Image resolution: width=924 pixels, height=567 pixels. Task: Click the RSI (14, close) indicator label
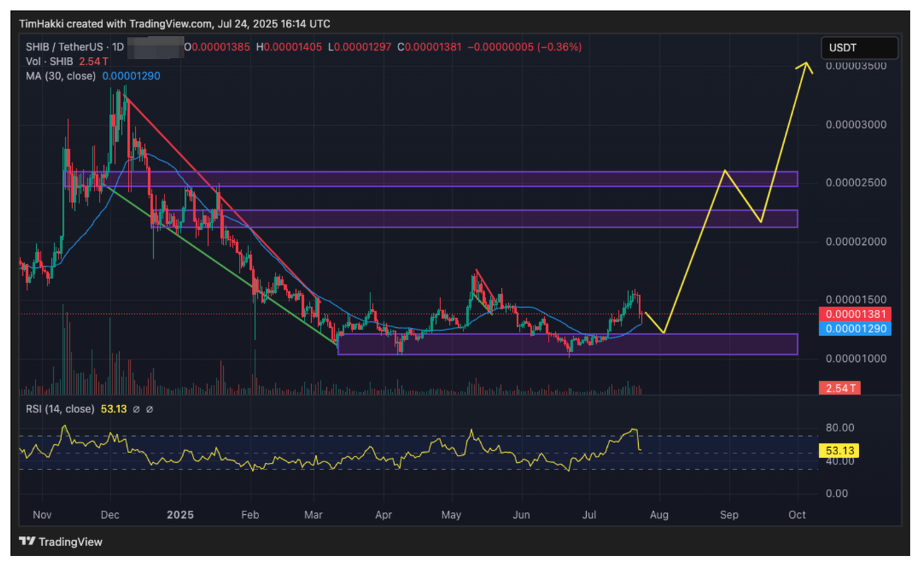pyautogui.click(x=58, y=409)
